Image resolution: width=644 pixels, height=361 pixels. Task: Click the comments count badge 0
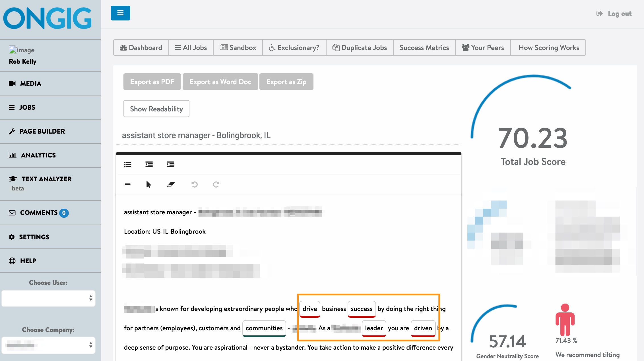point(64,213)
